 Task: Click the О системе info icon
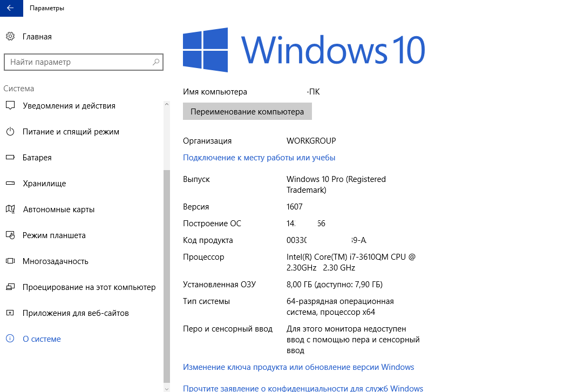(x=10, y=339)
